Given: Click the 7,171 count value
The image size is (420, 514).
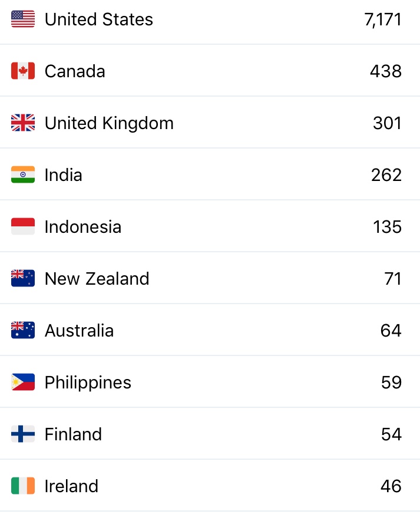Looking at the screenshot, I should pyautogui.click(x=383, y=19).
